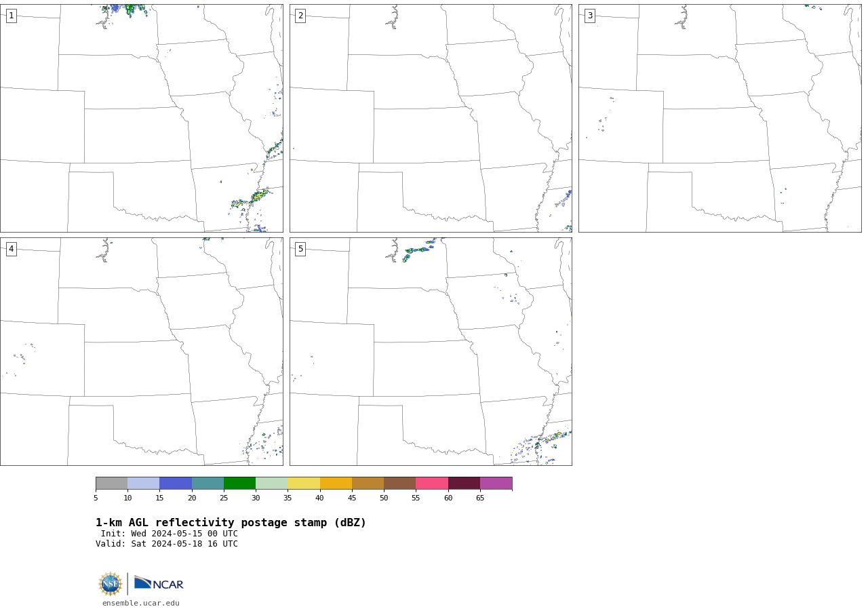Image resolution: width=868 pixels, height=611 pixels.
Task: Select the maroon 60-65 dBZ swatch
Action: (464, 484)
